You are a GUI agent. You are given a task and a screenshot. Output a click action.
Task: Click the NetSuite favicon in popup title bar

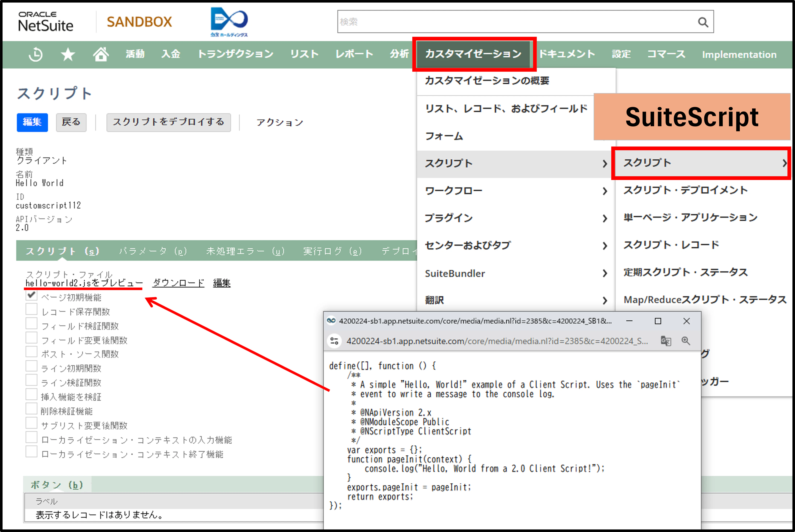[x=331, y=321]
